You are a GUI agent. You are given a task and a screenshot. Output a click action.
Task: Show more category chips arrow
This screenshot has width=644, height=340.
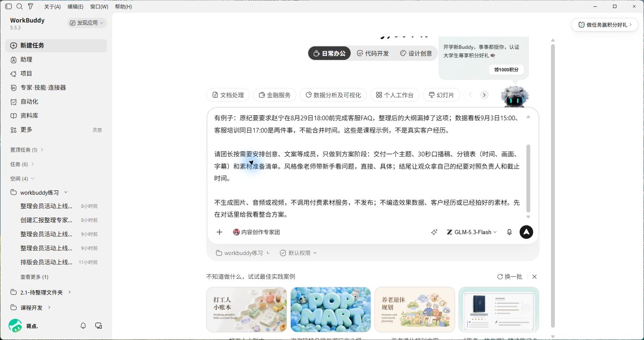click(484, 95)
